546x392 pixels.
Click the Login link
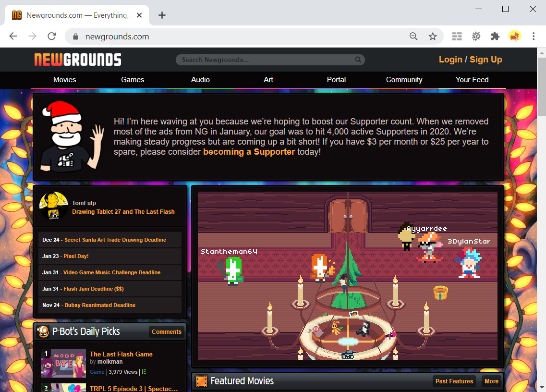(450, 60)
